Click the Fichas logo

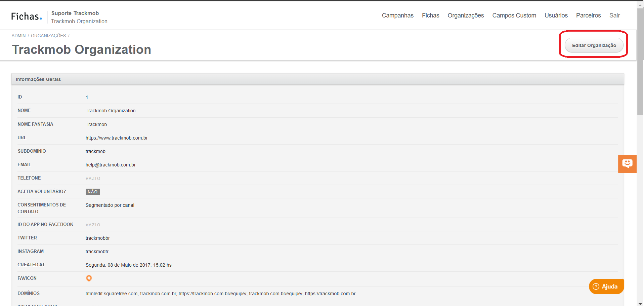coord(27,16)
